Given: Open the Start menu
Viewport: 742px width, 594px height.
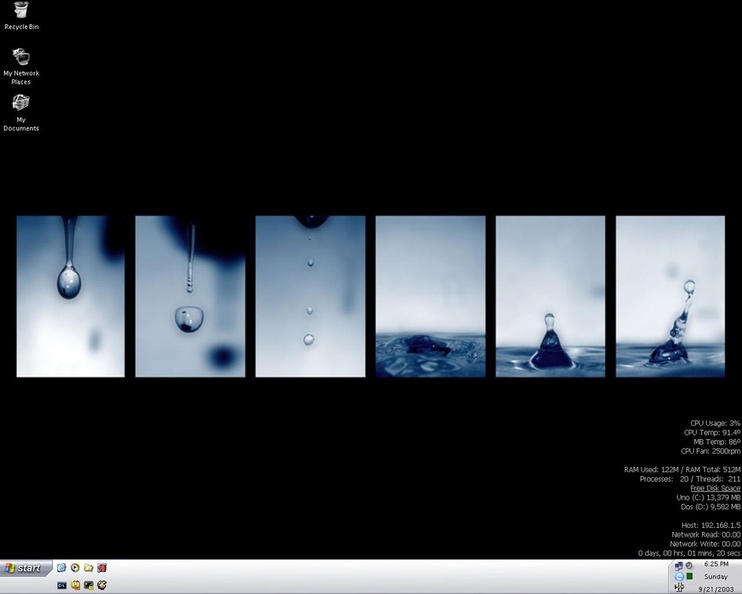Looking at the screenshot, I should click(25, 568).
